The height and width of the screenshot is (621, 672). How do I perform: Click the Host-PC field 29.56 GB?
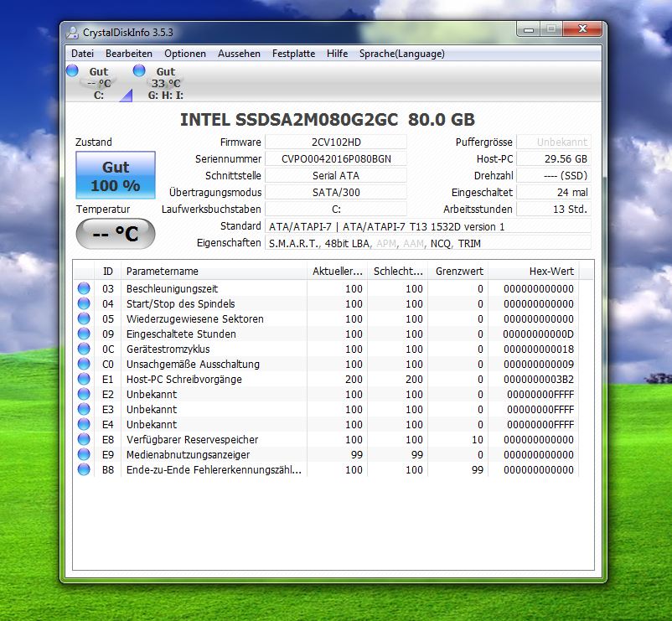[x=554, y=158]
